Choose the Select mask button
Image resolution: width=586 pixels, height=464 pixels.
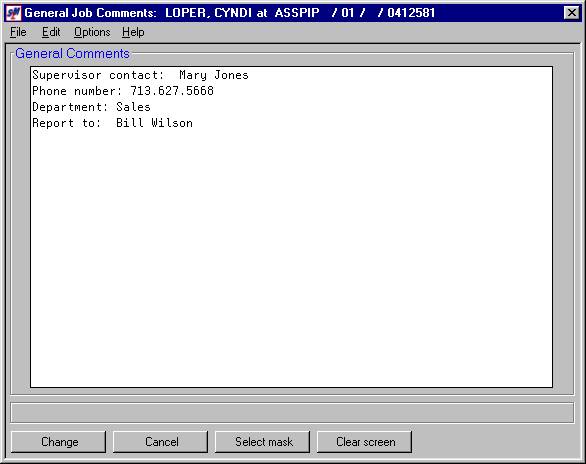click(x=263, y=442)
